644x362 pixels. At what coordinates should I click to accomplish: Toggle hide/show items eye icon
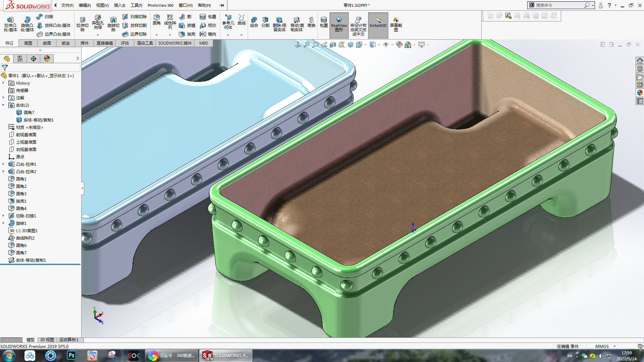(386, 45)
